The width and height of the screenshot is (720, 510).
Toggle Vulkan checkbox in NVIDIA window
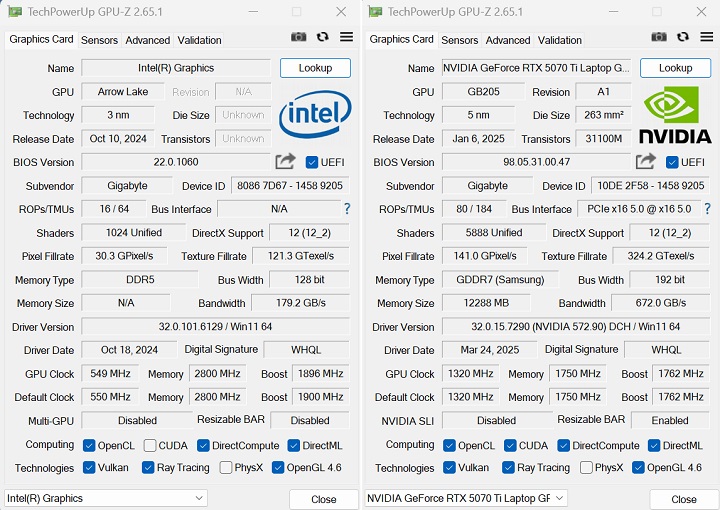[x=450, y=467]
